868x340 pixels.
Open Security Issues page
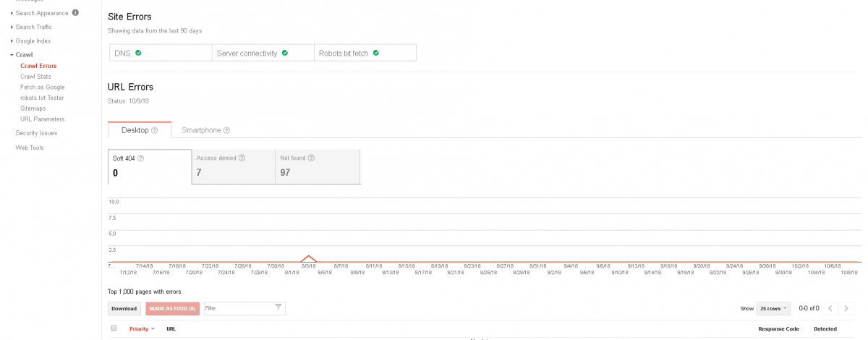tap(36, 133)
